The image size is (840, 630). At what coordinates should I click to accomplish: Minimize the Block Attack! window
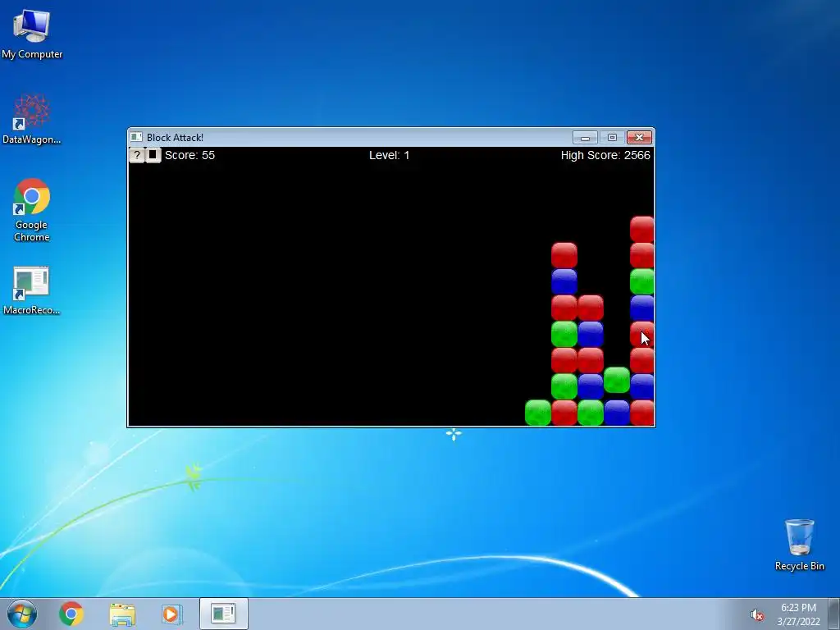coord(585,138)
